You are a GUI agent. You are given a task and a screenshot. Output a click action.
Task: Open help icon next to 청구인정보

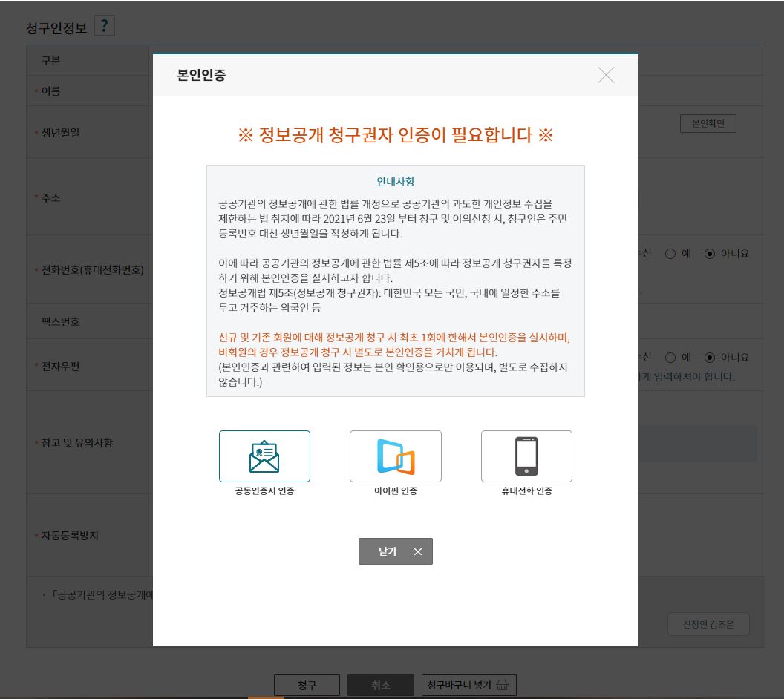click(x=105, y=25)
